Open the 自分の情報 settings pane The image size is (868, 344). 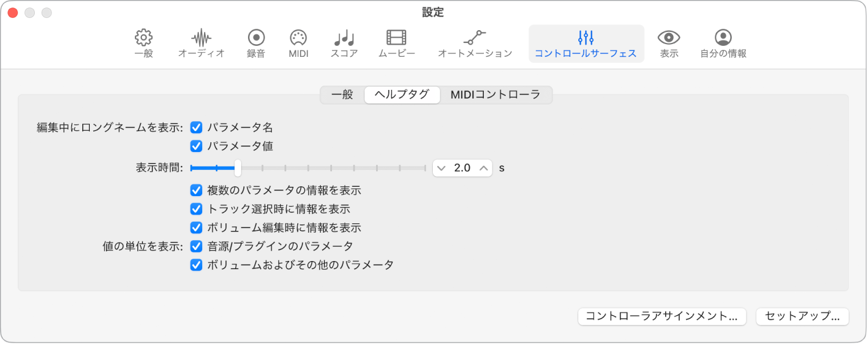pyautogui.click(x=722, y=44)
